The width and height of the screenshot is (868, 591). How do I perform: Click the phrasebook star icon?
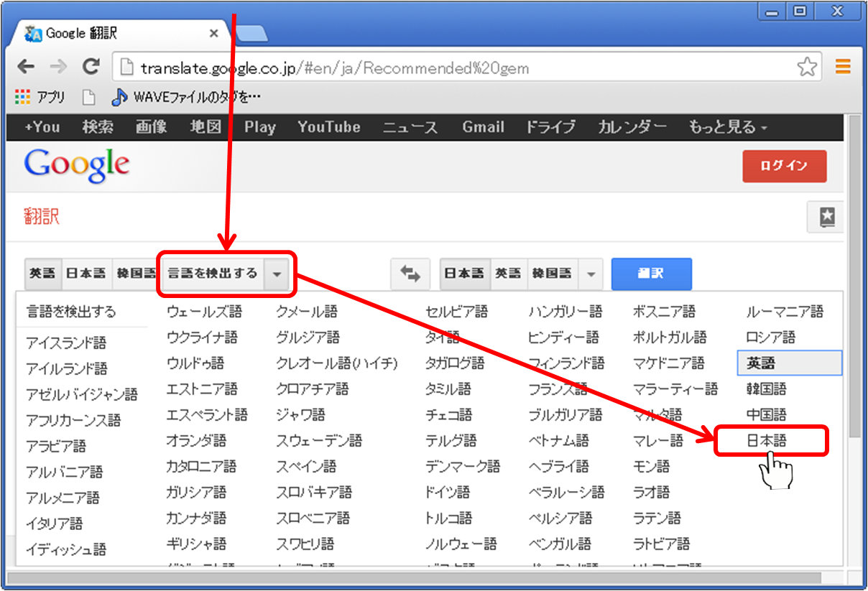(827, 217)
